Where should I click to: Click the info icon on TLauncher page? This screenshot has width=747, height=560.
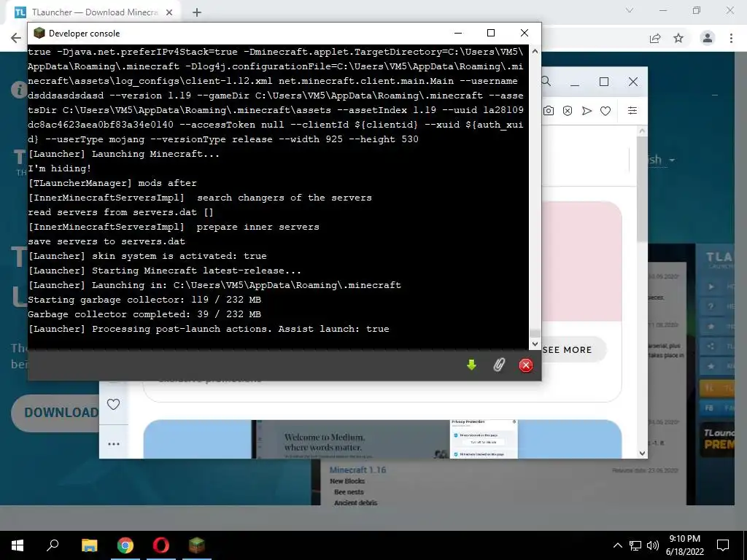pyautogui.click(x=18, y=90)
